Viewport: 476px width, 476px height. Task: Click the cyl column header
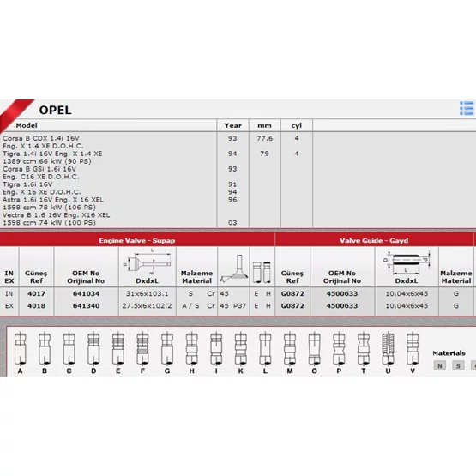pyautogui.click(x=297, y=126)
